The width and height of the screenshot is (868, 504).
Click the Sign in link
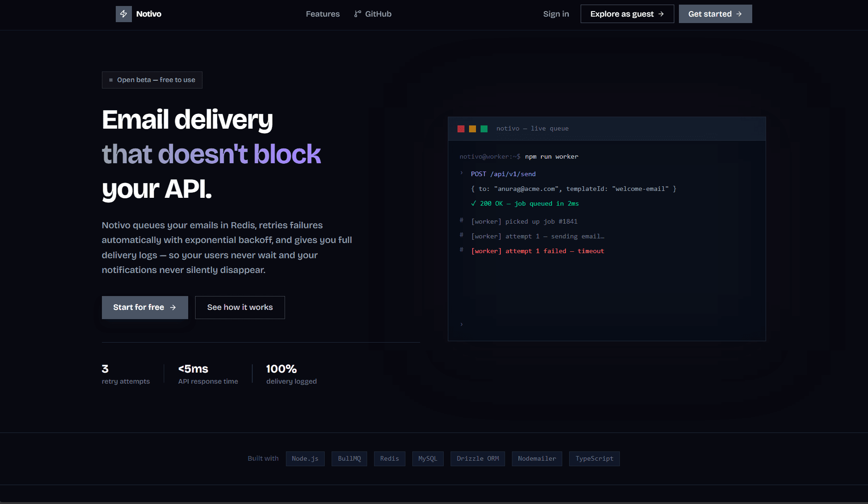pos(556,14)
